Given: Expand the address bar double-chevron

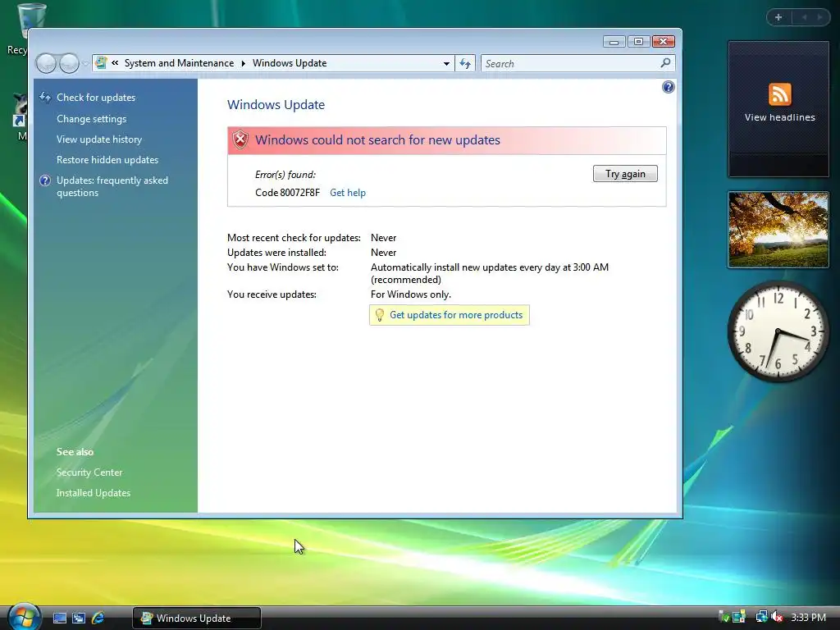Looking at the screenshot, I should (x=115, y=63).
